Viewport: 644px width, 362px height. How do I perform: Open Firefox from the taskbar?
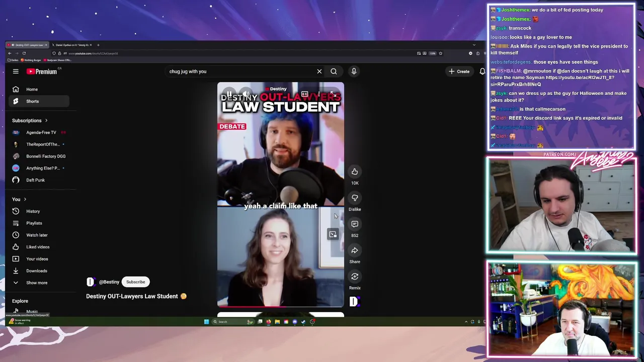268,322
